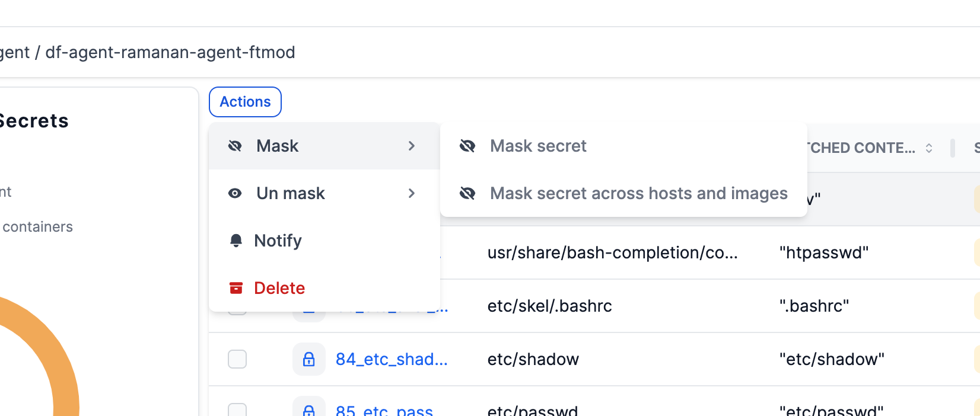Screen dimensions: 980x416
Task: Click the lock icon on the 84_etc_shad row
Action: 309,359
